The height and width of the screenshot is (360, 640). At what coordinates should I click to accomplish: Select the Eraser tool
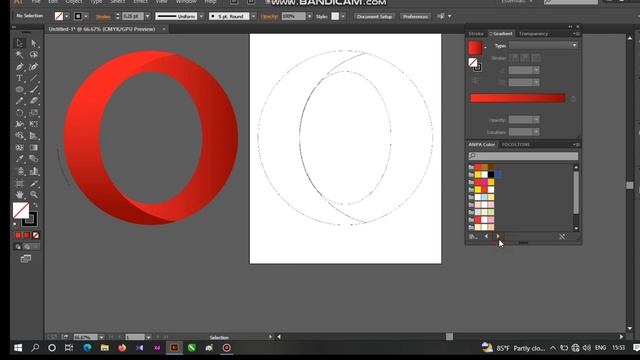pyautogui.click(x=34, y=101)
